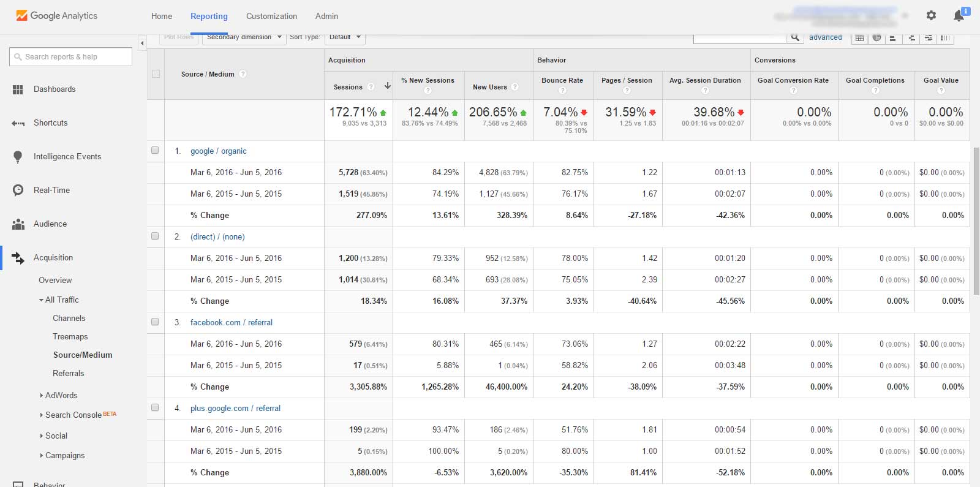Click the Bounce Rate column header
Viewport: 980px width, 487px height.
(x=562, y=80)
